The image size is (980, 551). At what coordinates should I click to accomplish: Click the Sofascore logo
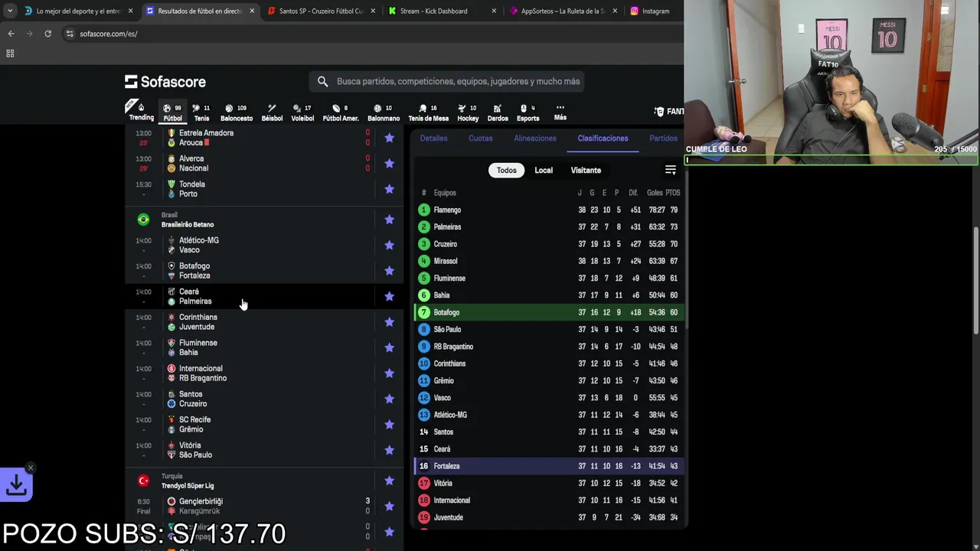click(x=165, y=81)
